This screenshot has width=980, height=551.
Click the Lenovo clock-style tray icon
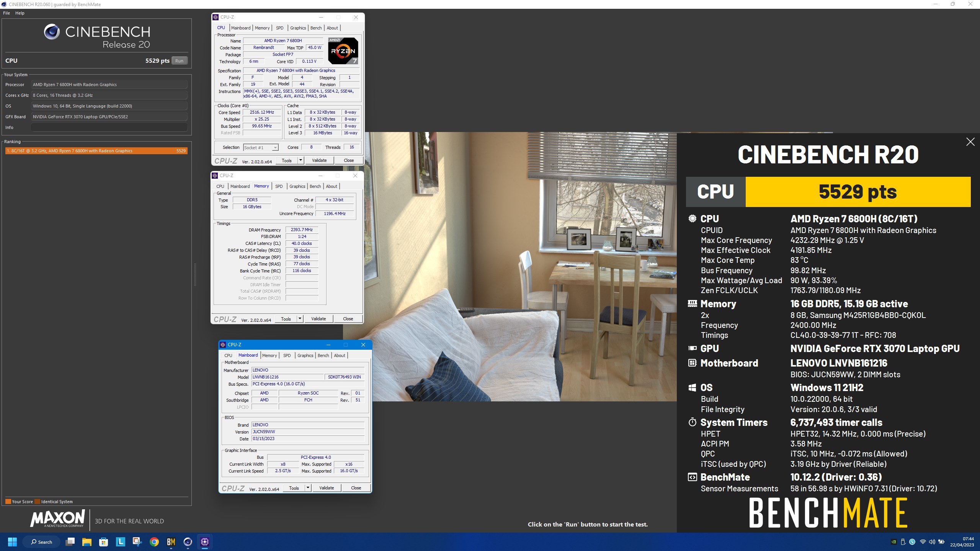point(912,542)
